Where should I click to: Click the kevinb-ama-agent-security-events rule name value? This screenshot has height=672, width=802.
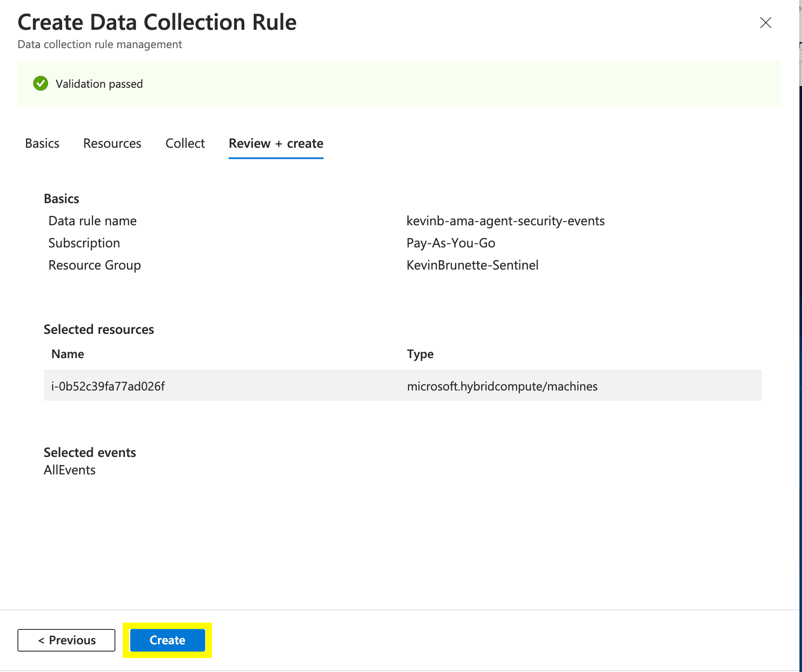pos(505,221)
